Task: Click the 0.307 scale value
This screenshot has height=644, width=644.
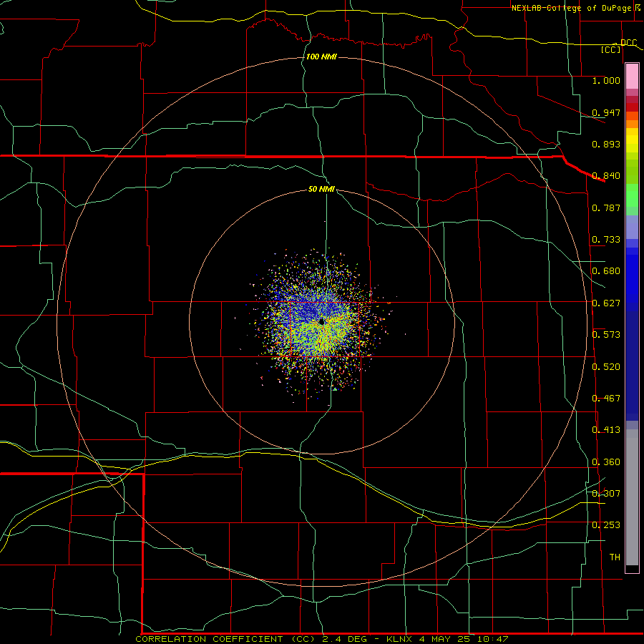Action: (606, 494)
